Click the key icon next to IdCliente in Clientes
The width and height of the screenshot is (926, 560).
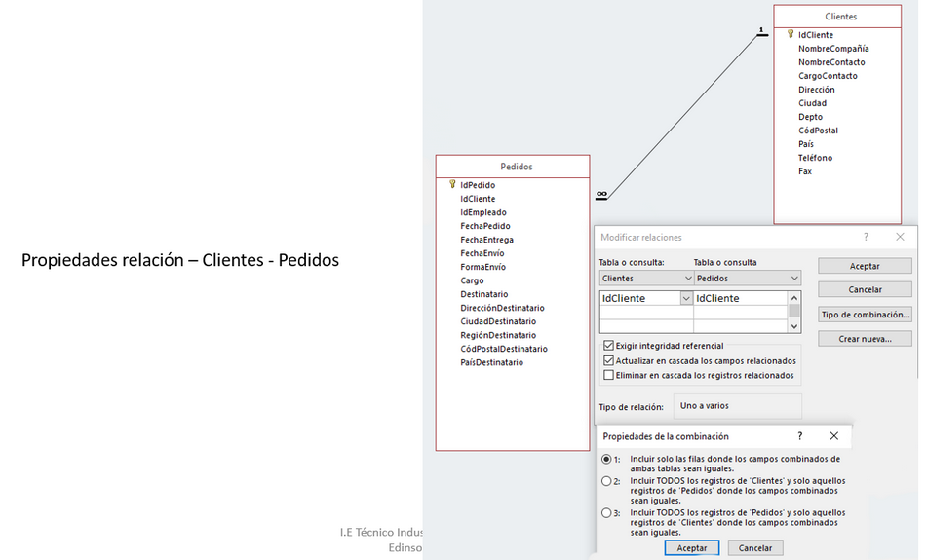[791, 34]
